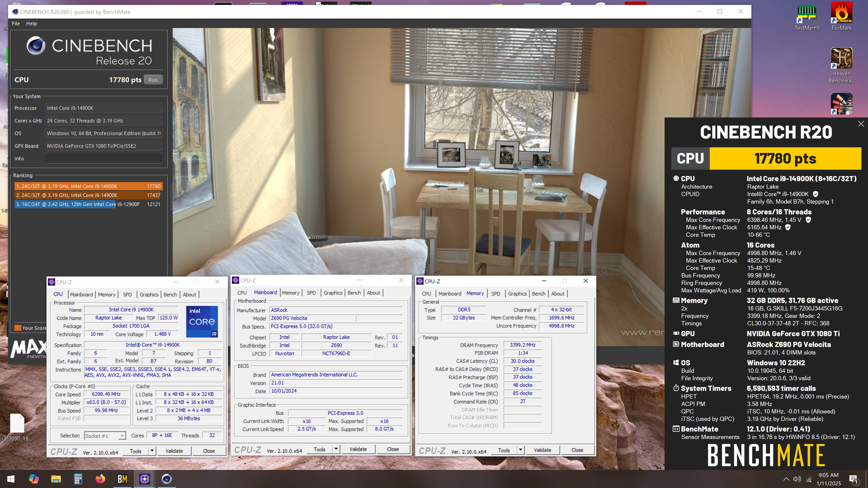868x488 pixels.
Task: Open About tab in CPU-Z Memory window
Action: [558, 294]
